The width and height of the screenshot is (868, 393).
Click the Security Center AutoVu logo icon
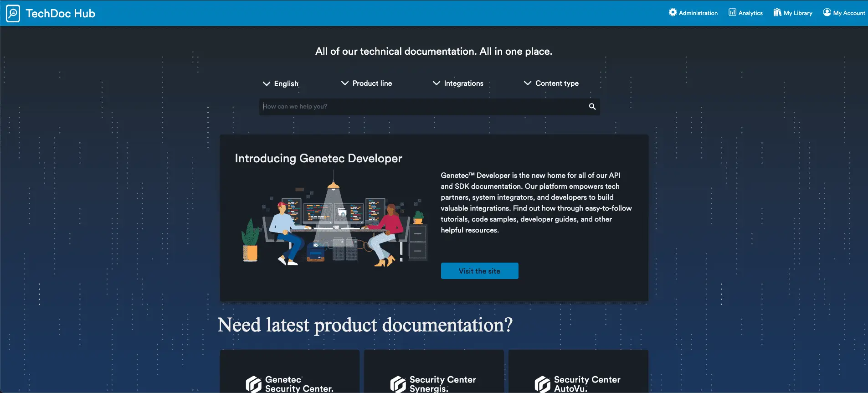543,384
